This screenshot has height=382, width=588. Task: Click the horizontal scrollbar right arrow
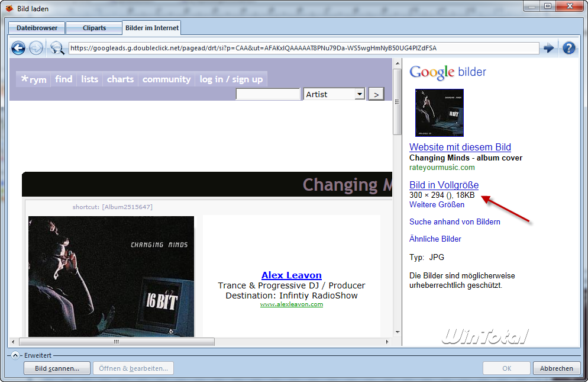tap(387, 342)
